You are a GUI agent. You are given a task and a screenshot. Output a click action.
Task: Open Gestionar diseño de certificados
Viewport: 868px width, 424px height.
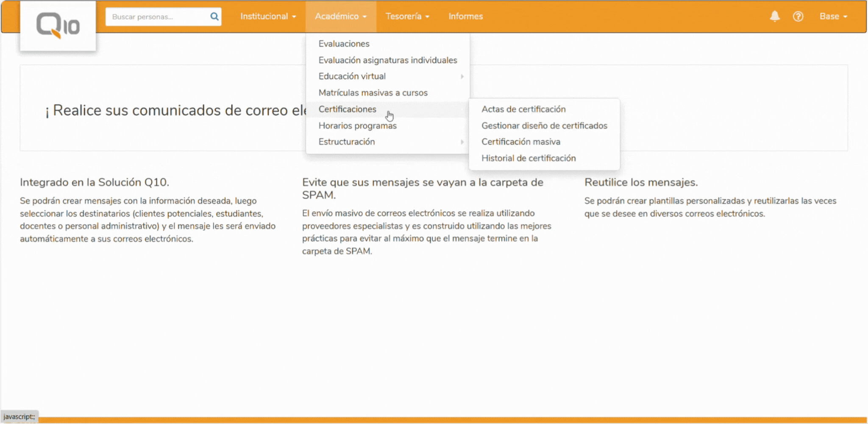(x=544, y=126)
